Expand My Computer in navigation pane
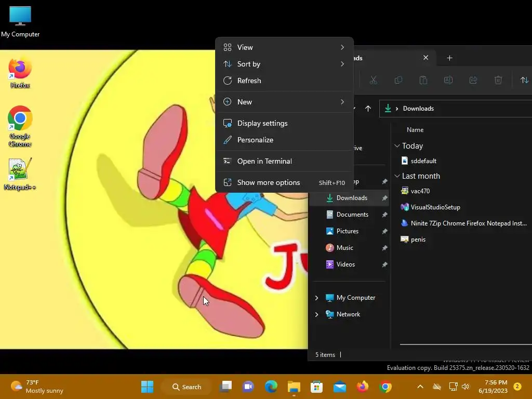532x399 pixels. click(x=316, y=298)
